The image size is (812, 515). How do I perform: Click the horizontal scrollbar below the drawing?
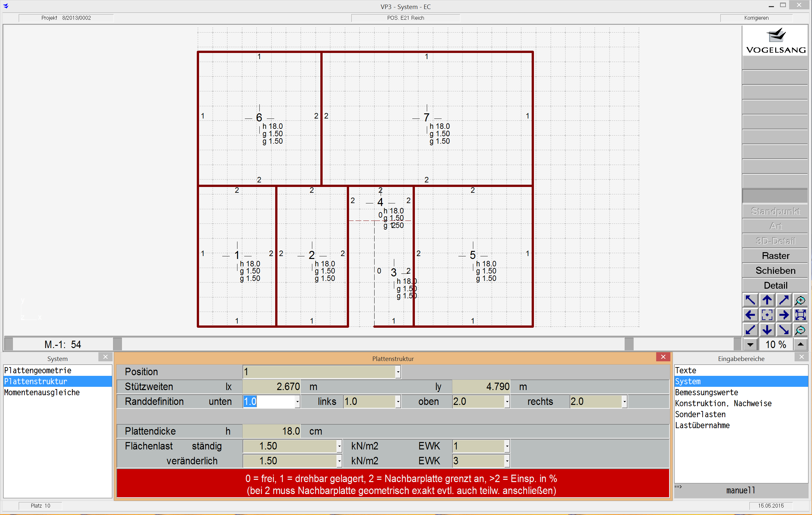371,345
